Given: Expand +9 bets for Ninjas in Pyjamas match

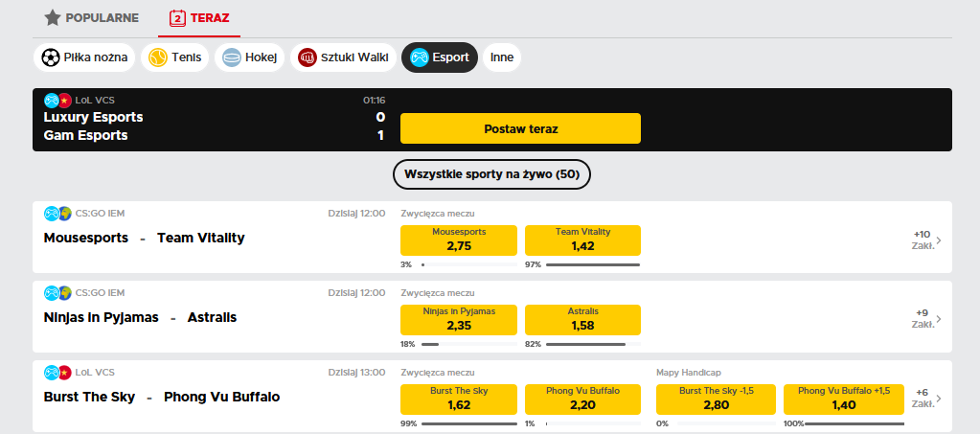Looking at the screenshot, I should coord(926,319).
